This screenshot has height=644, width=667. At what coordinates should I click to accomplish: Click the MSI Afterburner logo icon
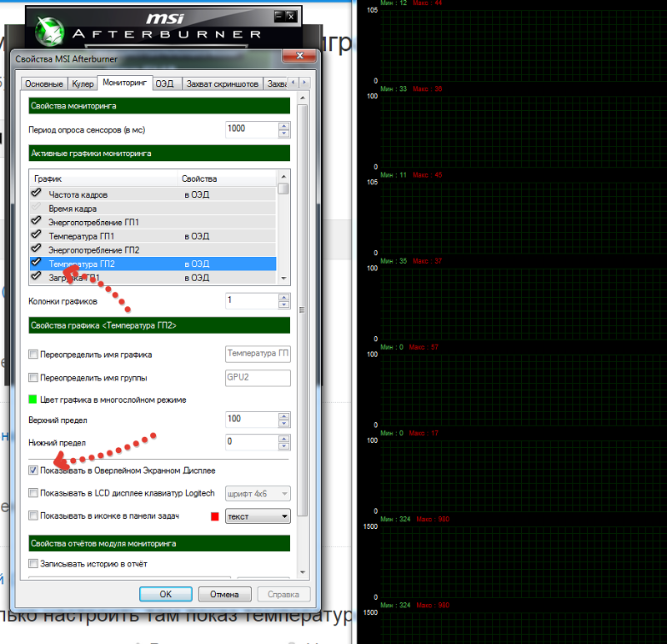tap(49, 31)
